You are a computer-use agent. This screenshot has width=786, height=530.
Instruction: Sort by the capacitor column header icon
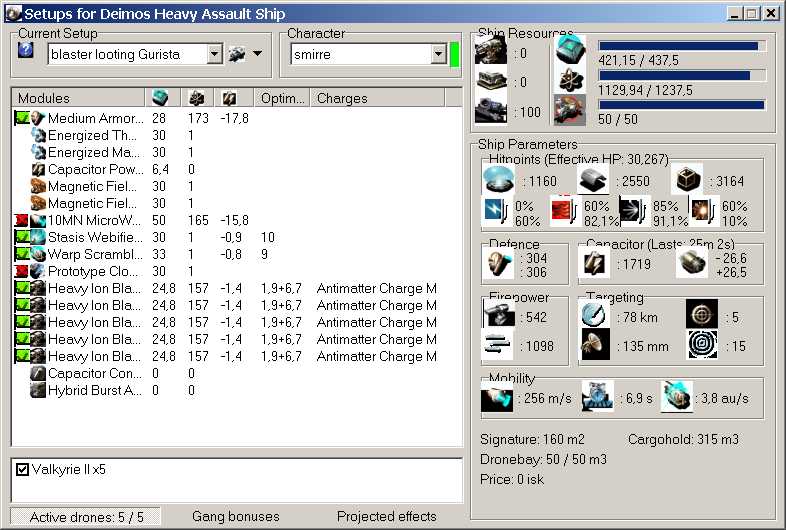click(x=230, y=98)
